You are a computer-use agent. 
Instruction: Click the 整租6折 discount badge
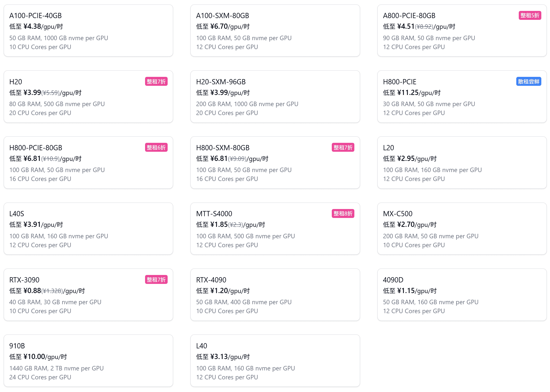click(x=156, y=148)
